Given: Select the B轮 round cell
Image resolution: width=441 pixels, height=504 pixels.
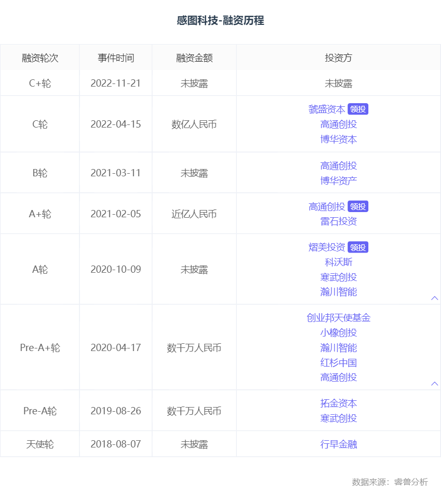Looking at the screenshot, I should click(40, 173).
